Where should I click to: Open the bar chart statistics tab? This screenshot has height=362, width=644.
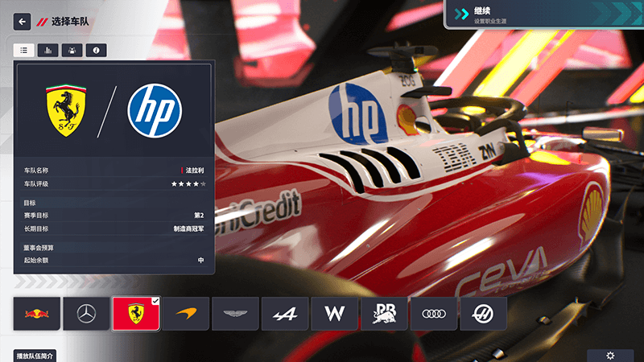click(x=48, y=50)
